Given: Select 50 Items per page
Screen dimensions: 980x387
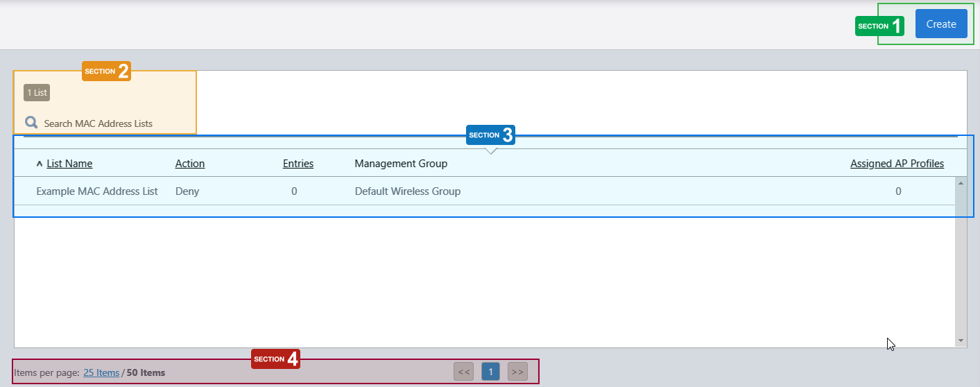Looking at the screenshot, I should (x=146, y=372).
